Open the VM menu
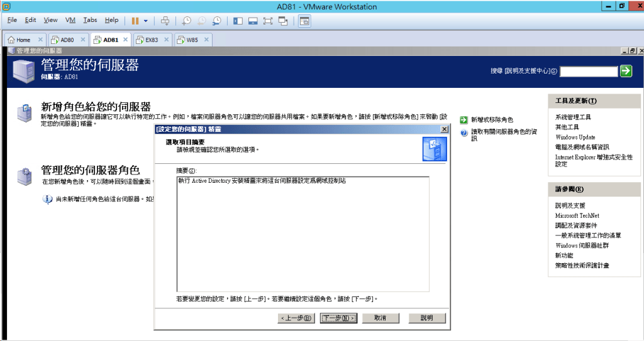This screenshot has height=341, width=644. tap(70, 20)
